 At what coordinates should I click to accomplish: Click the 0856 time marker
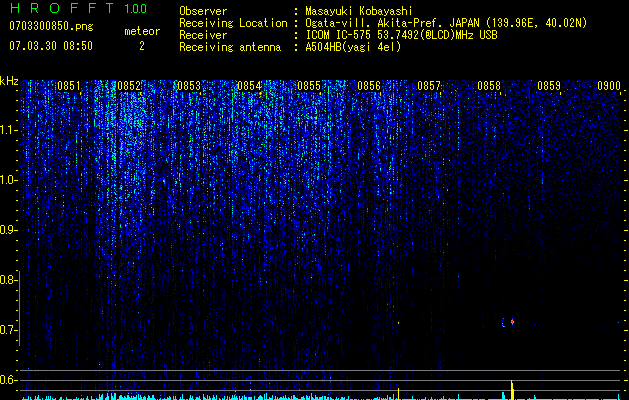click(x=369, y=86)
